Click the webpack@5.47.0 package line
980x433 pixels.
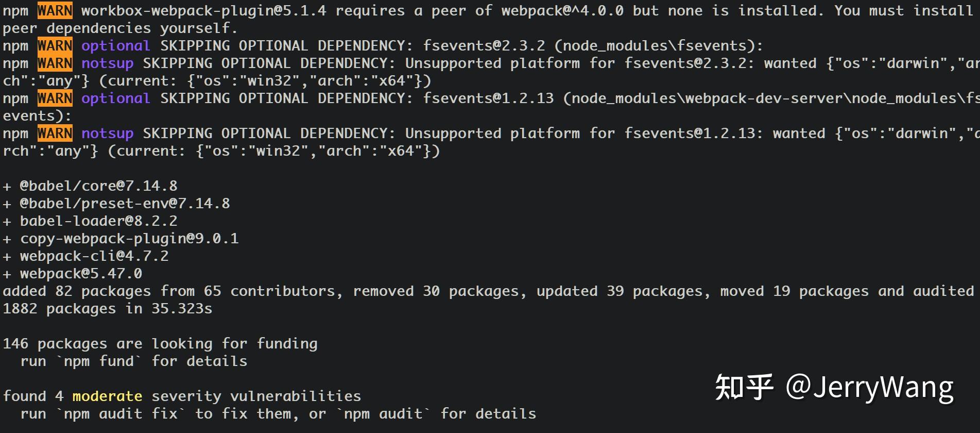pos(73,274)
